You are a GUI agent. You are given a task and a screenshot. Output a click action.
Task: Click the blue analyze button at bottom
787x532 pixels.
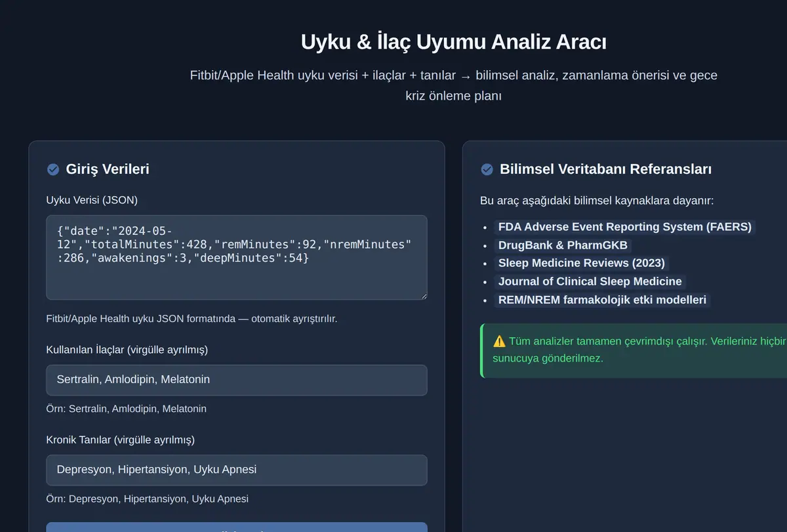click(237, 527)
